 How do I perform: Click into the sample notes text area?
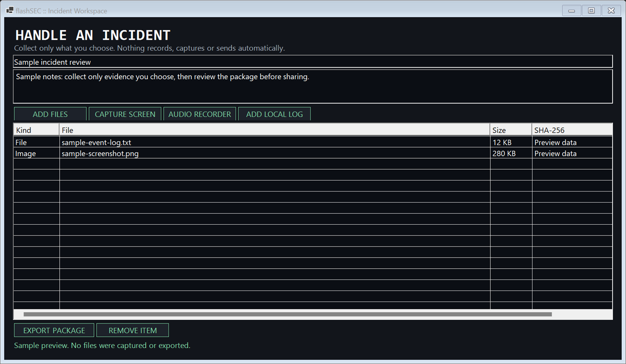pos(313,86)
